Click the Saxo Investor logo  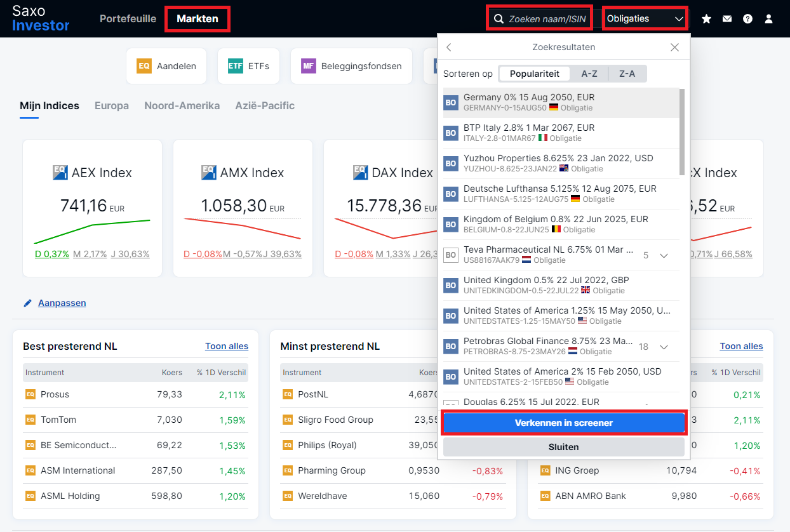pyautogui.click(x=41, y=18)
